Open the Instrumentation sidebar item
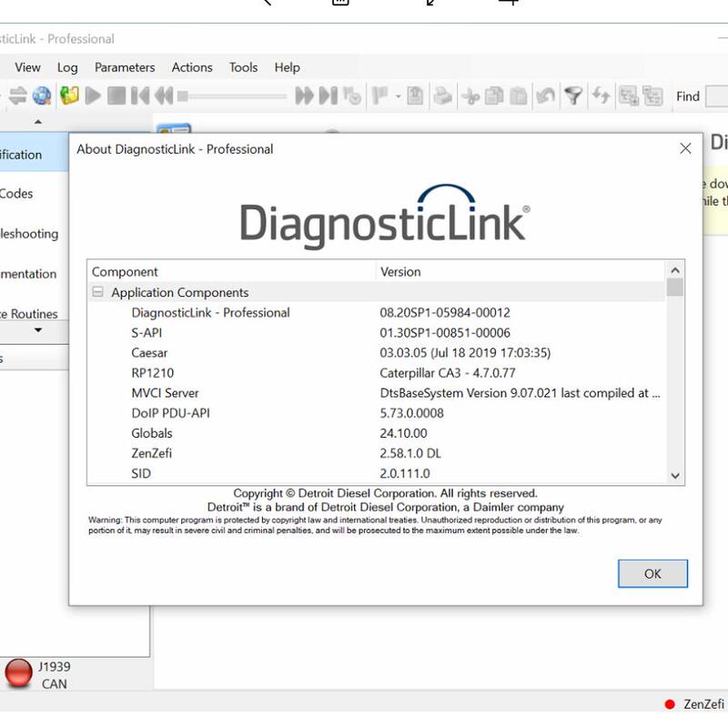 click(x=34, y=274)
